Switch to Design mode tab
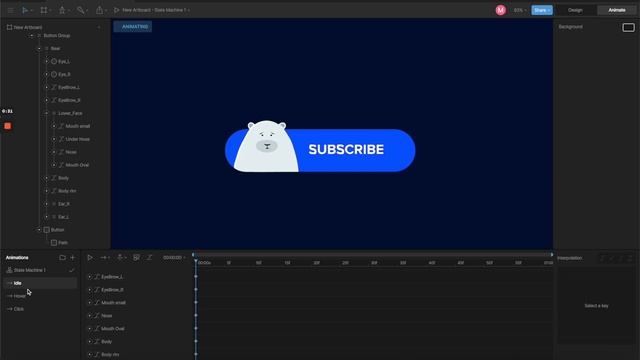This screenshot has height=360, width=640. coord(575,10)
